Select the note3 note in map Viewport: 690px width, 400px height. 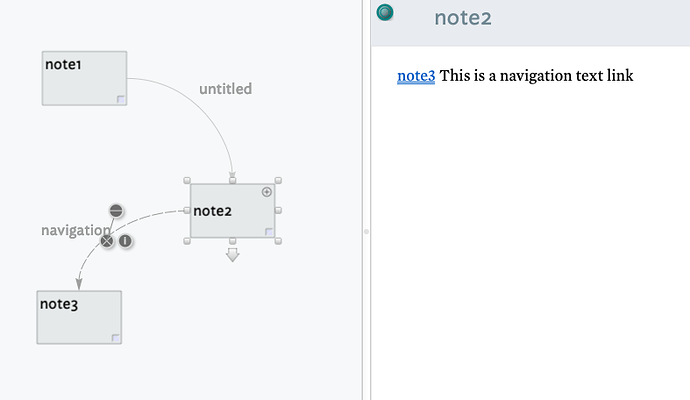pyautogui.click(x=79, y=317)
